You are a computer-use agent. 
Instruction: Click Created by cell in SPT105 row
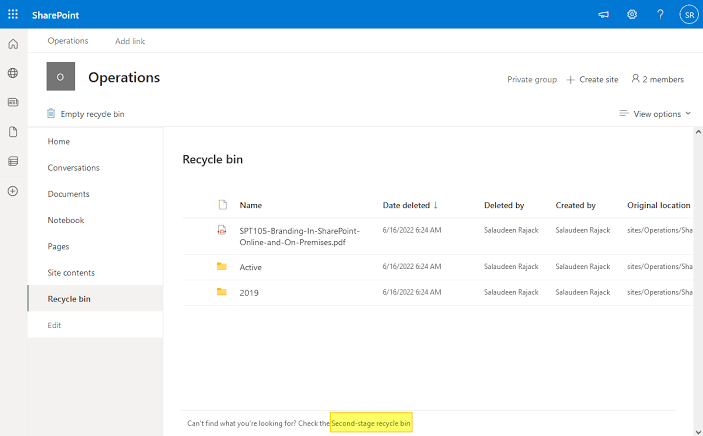(583, 230)
